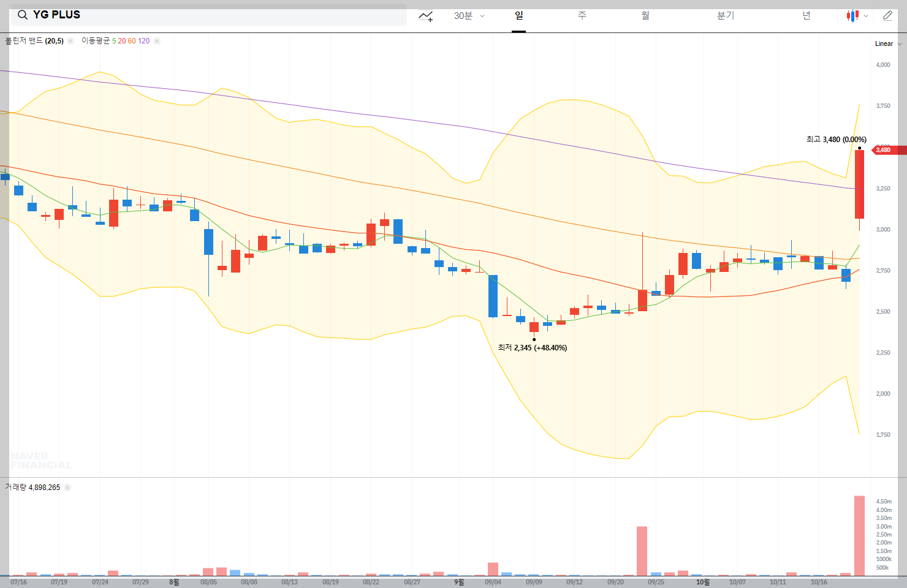Click the 2,000 price axis label
Image resolution: width=907 pixels, height=588 pixels.
coord(883,394)
